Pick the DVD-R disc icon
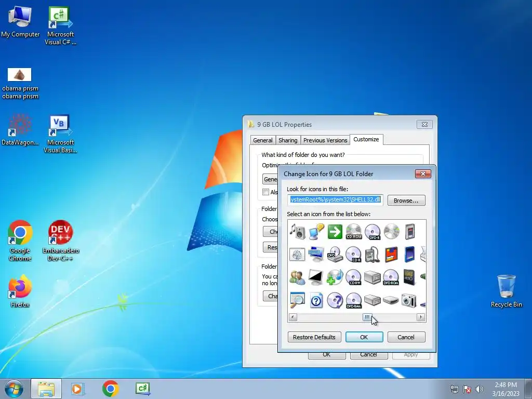Screen dimensions: 532x399 (x=373, y=232)
